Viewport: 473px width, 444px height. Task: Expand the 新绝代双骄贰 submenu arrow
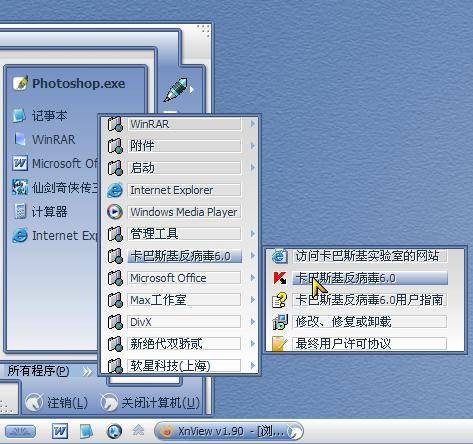click(253, 344)
